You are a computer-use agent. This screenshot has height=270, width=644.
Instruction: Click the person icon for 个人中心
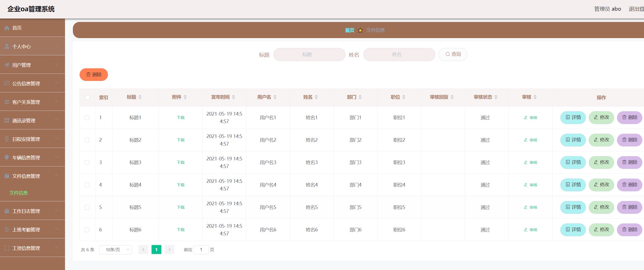click(x=7, y=46)
